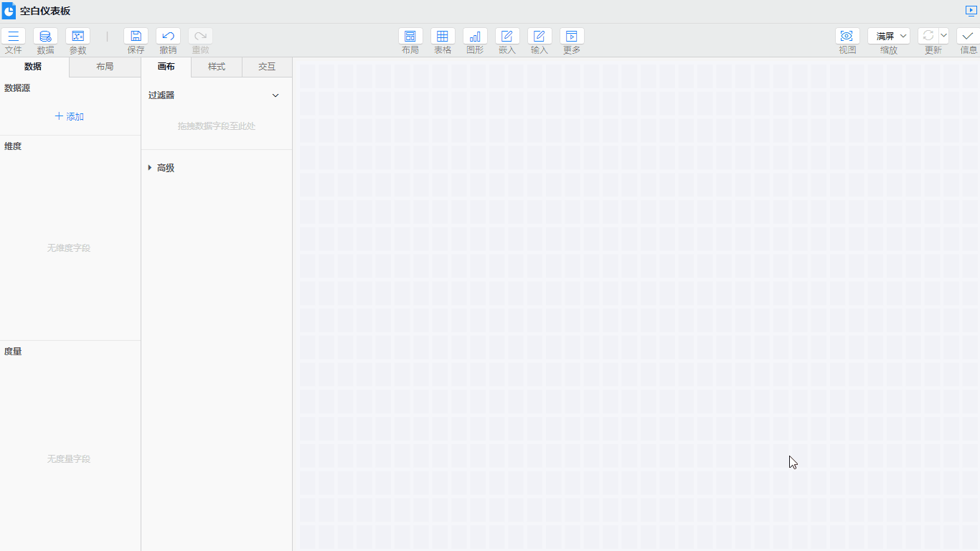Insert a 图形 (Chart) component
This screenshot has width=980, height=551.
pyautogui.click(x=475, y=37)
